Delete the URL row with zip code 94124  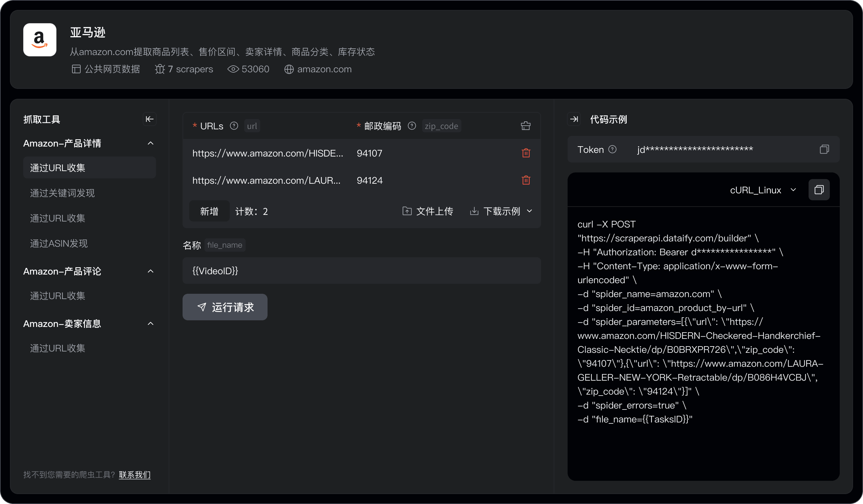(x=526, y=180)
